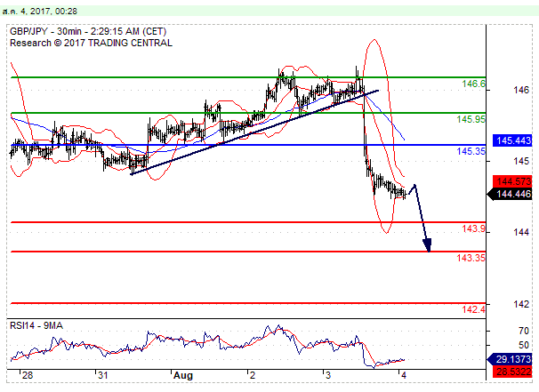Click the black 144.446 current price tag
Viewport: 539px width, 392px height.
click(510, 194)
